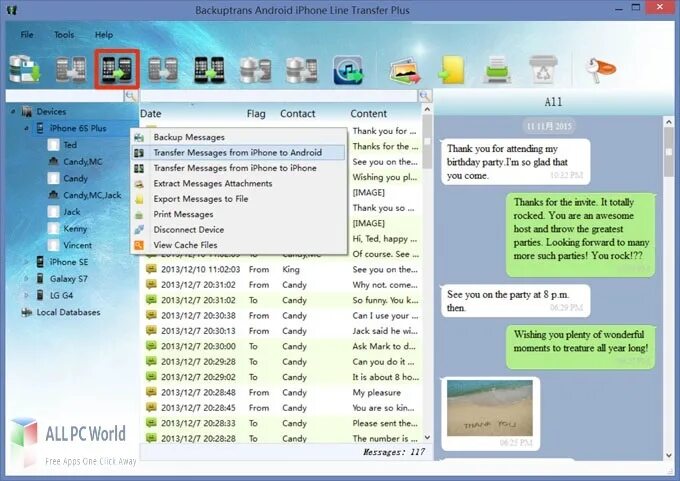Select contact Ted in device tree
The width and height of the screenshot is (680, 481).
pyautogui.click(x=69, y=145)
